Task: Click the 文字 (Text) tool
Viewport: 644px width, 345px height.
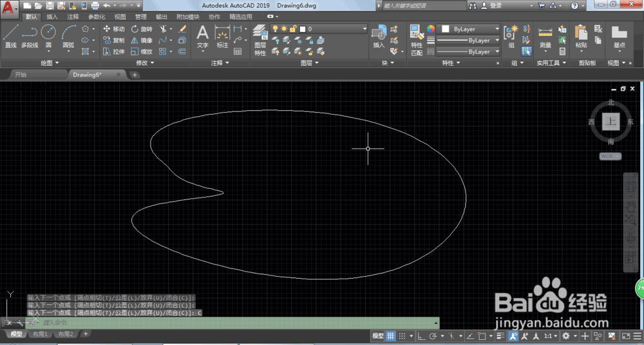Action: tap(203, 37)
